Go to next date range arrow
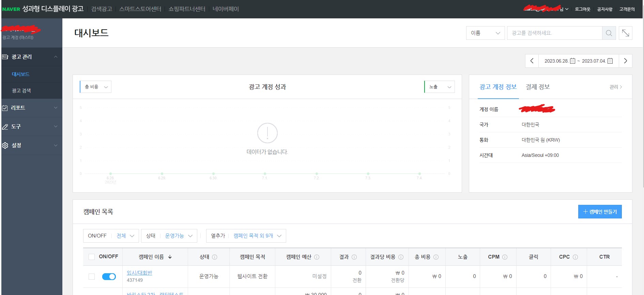 [626, 61]
